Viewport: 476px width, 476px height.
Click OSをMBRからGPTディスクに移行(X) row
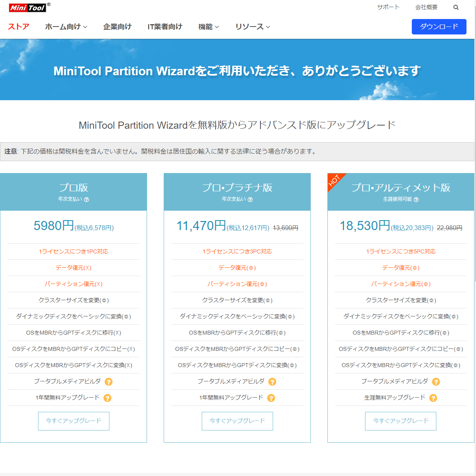74,333
